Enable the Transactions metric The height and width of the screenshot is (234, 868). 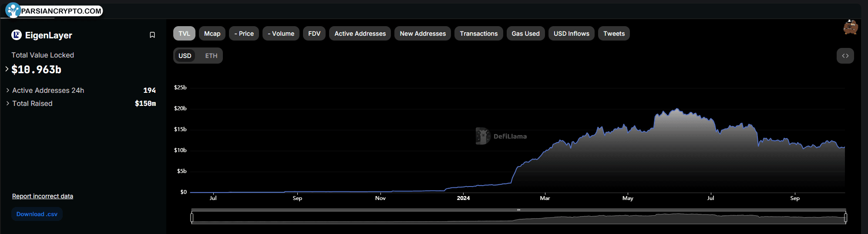[x=479, y=34]
